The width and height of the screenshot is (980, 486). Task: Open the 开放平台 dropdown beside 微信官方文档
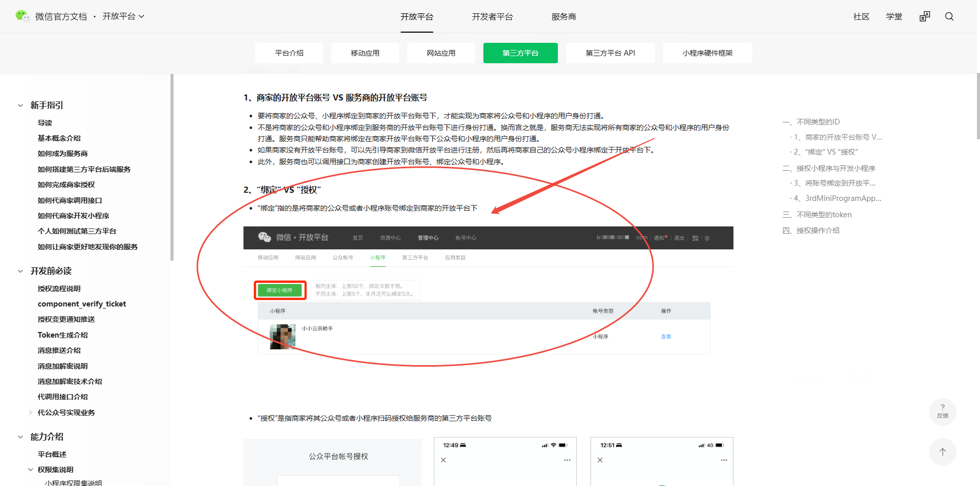point(124,16)
